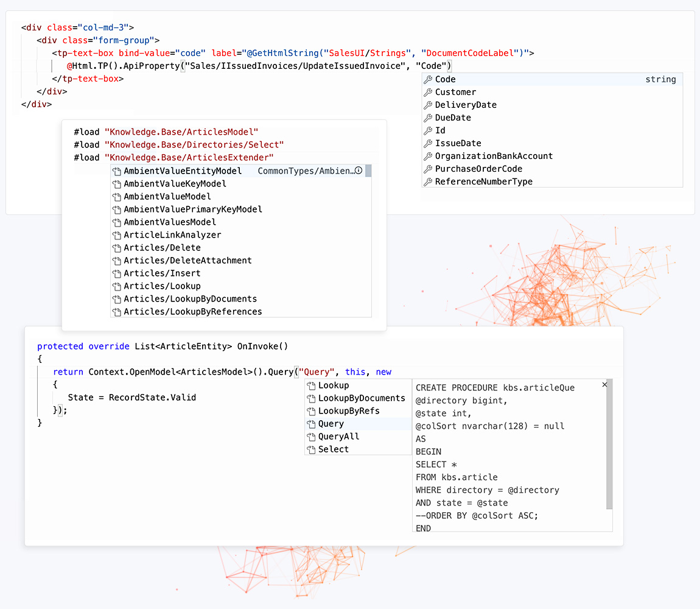Pick Articles/LookupByDocuments in completion list
The height and width of the screenshot is (609, 700).
pos(190,299)
